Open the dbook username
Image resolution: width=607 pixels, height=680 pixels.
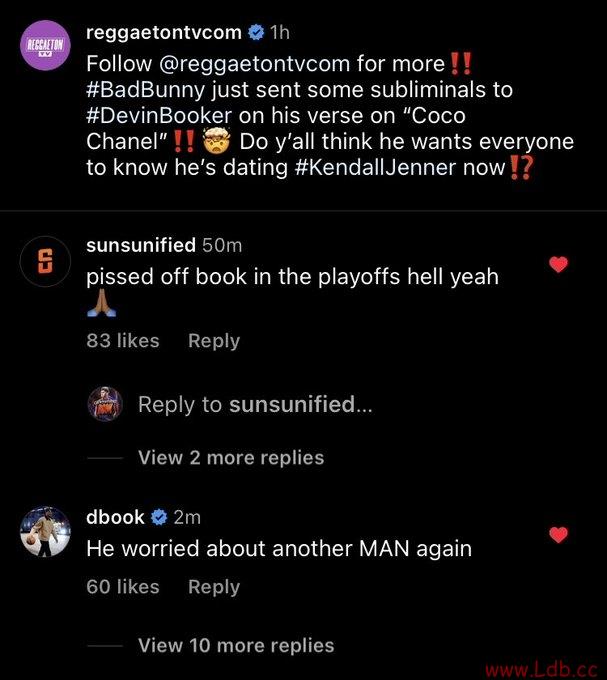tap(115, 517)
